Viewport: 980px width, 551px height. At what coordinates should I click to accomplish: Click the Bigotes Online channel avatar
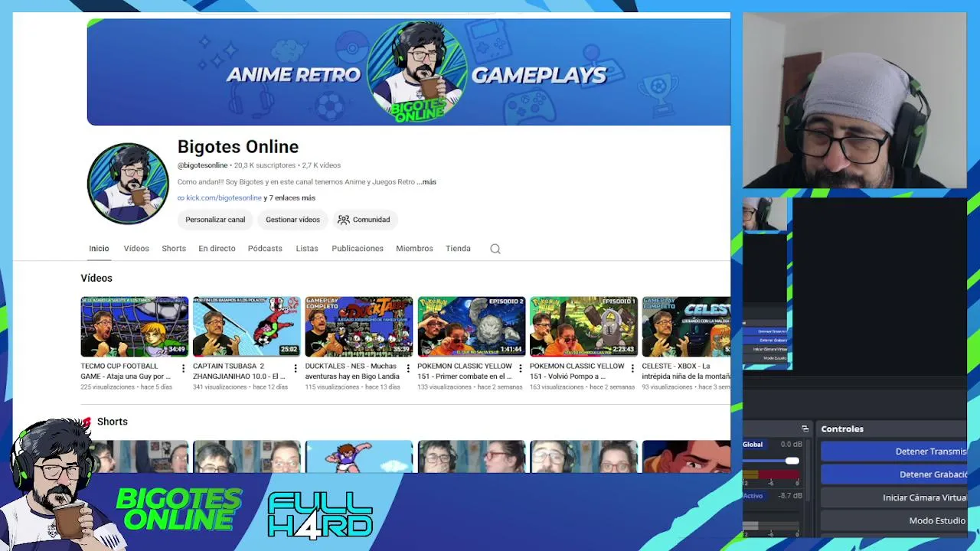click(x=128, y=184)
